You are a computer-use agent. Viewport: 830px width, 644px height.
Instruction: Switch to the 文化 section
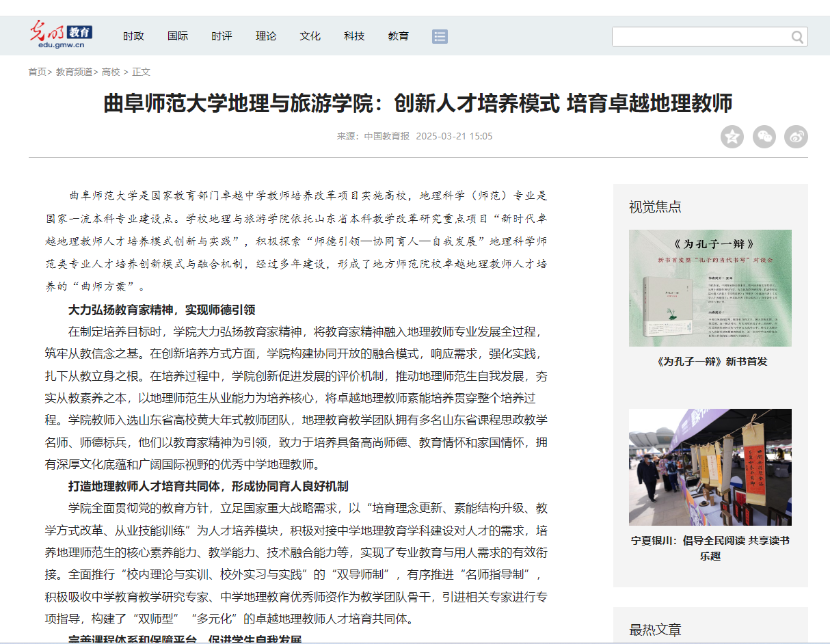coord(310,36)
